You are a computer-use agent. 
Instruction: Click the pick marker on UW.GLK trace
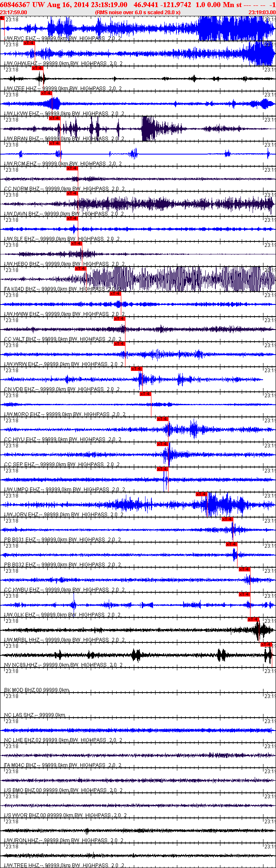(x=245, y=594)
